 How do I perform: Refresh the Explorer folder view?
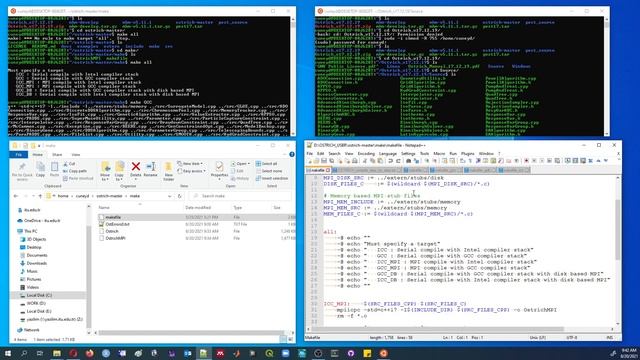[180, 196]
